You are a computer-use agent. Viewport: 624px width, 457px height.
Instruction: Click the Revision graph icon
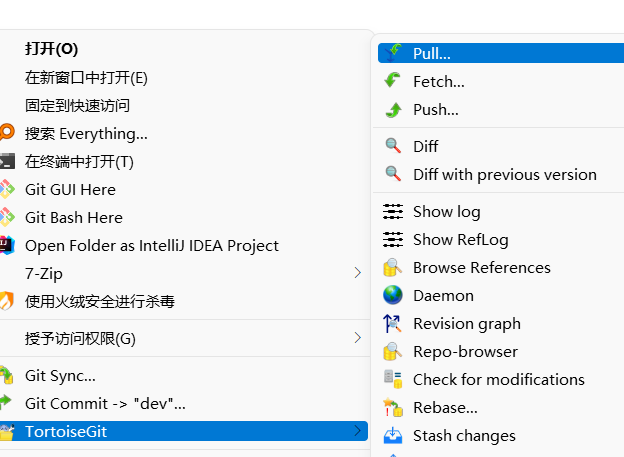coord(392,323)
